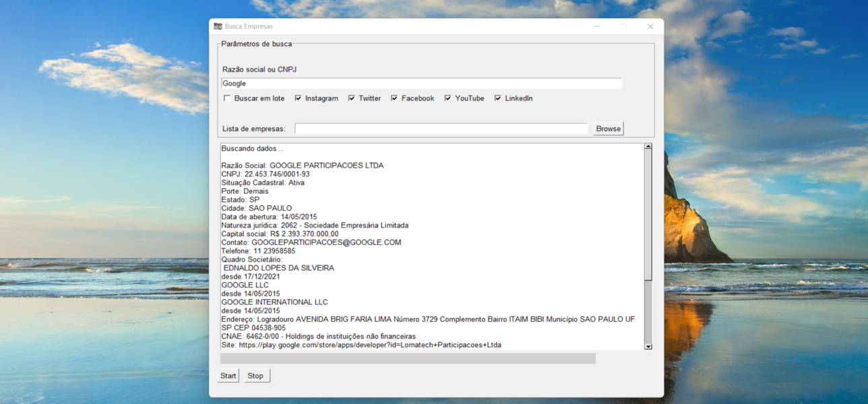Disable the Facebook checkbox
This screenshot has height=404, width=868.
tap(394, 98)
